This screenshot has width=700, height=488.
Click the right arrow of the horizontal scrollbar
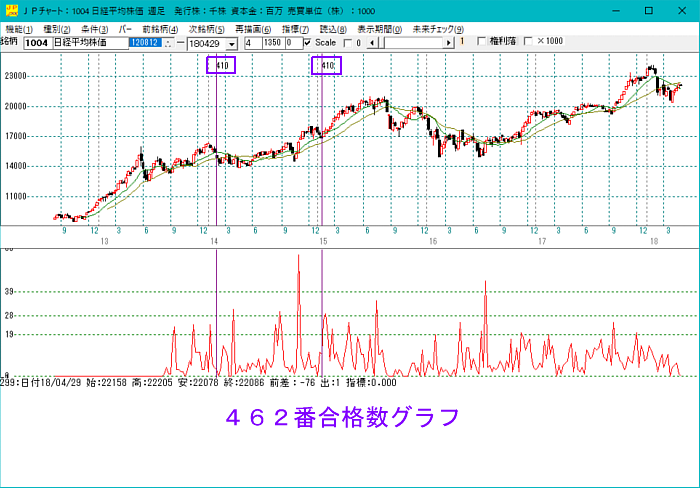(449, 43)
